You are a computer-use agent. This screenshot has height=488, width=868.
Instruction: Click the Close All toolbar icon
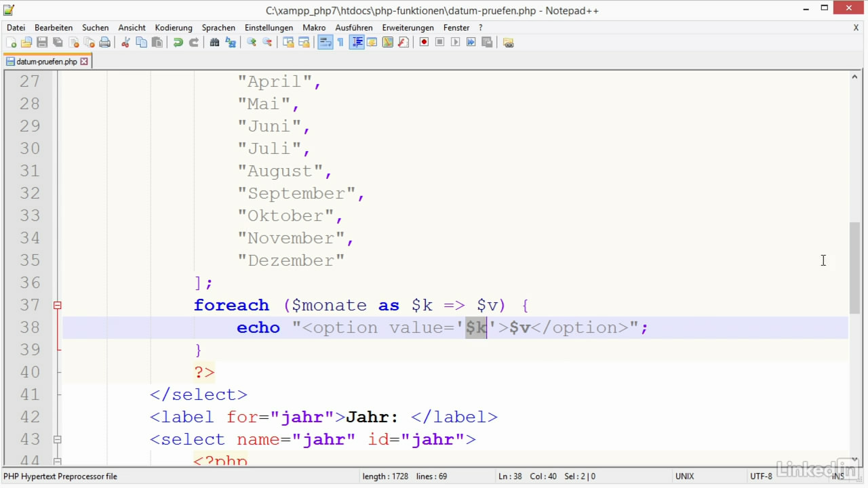(90, 42)
